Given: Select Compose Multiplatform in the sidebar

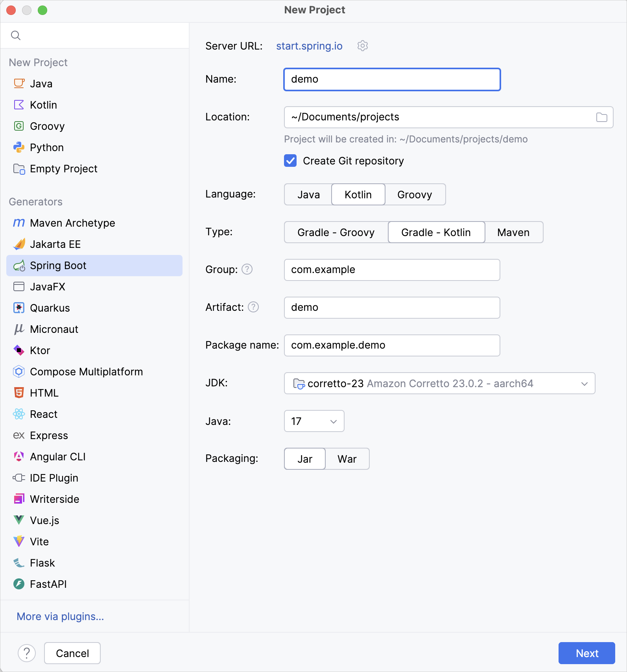Looking at the screenshot, I should tap(86, 372).
